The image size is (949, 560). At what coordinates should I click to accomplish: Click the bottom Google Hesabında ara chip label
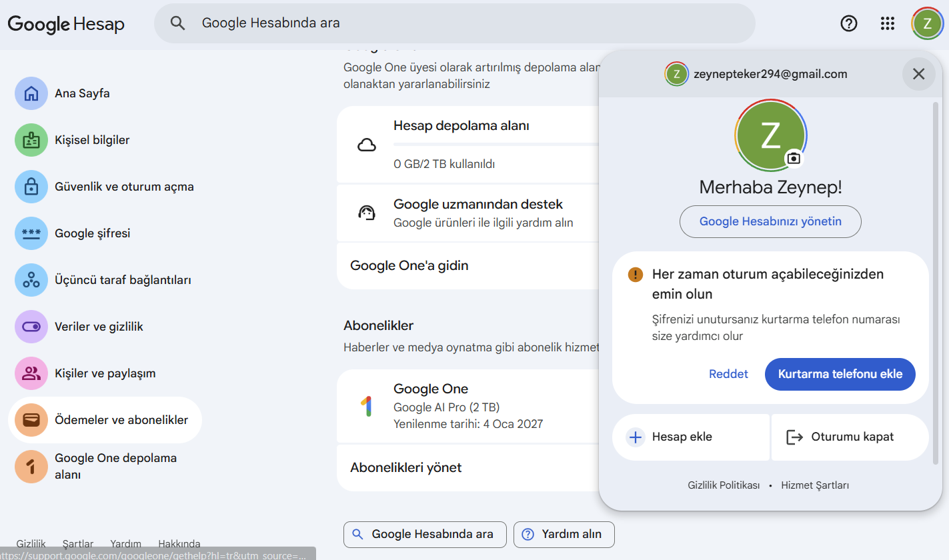pyautogui.click(x=433, y=534)
